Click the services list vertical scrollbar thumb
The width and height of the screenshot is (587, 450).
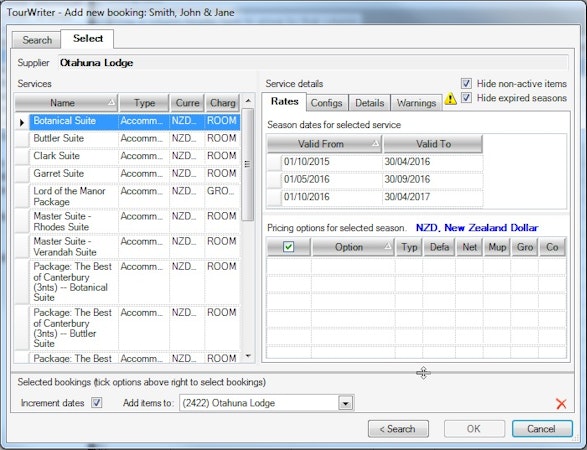click(248, 164)
